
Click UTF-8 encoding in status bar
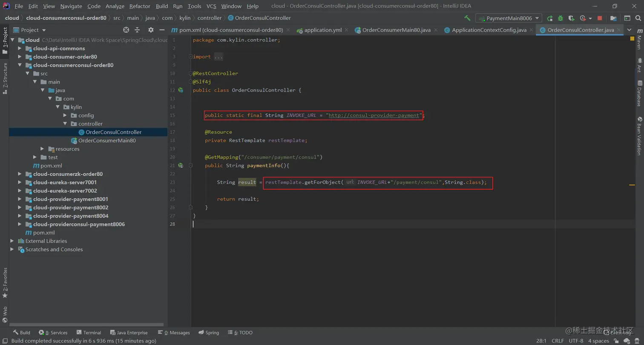click(x=576, y=341)
